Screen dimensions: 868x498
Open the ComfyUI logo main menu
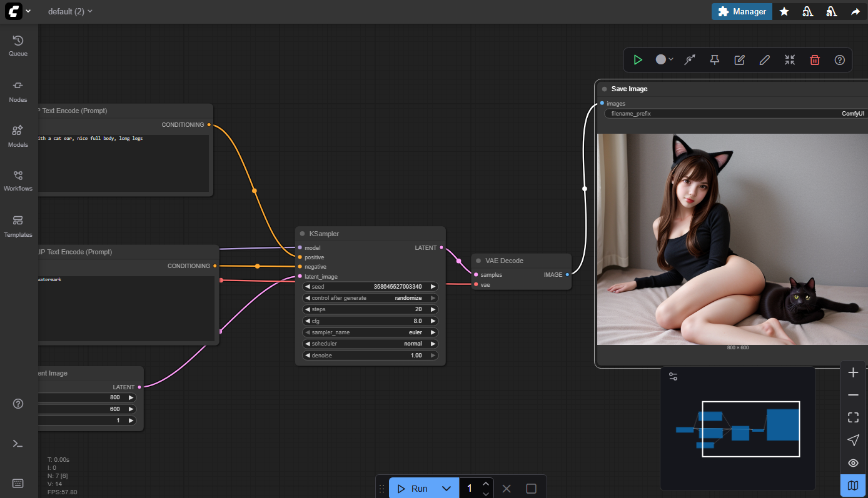pyautogui.click(x=18, y=11)
